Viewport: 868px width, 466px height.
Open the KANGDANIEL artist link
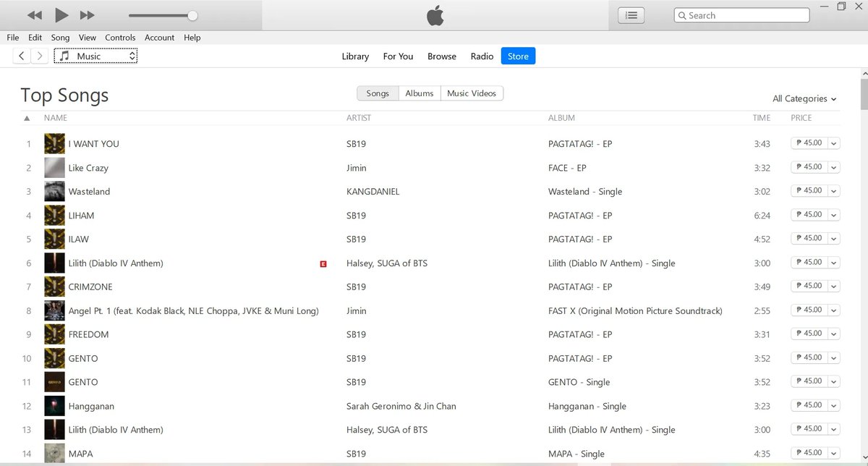(373, 192)
